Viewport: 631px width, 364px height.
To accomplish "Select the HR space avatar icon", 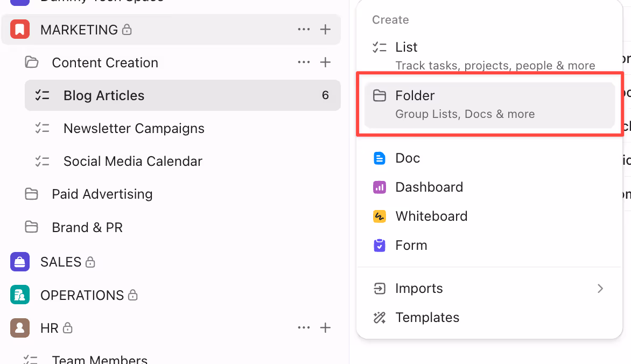I will [19, 328].
